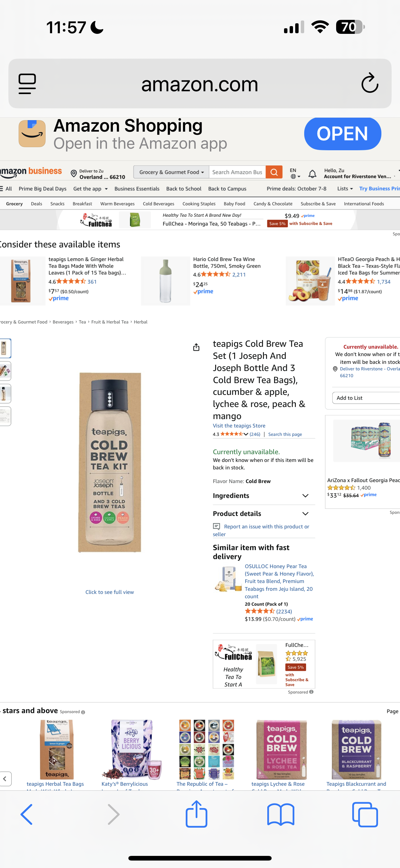Screen dimensions: 400x868
Task: Open the Lists dropdown menu
Action: (345, 189)
